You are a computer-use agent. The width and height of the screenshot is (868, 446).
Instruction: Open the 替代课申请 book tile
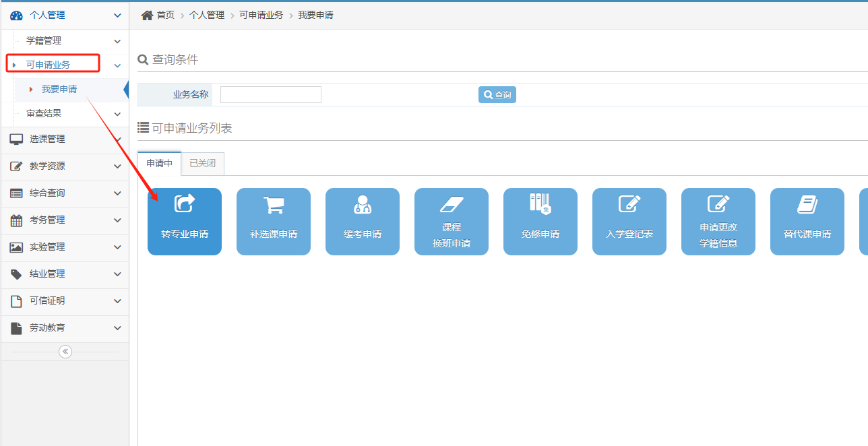pyautogui.click(x=807, y=222)
